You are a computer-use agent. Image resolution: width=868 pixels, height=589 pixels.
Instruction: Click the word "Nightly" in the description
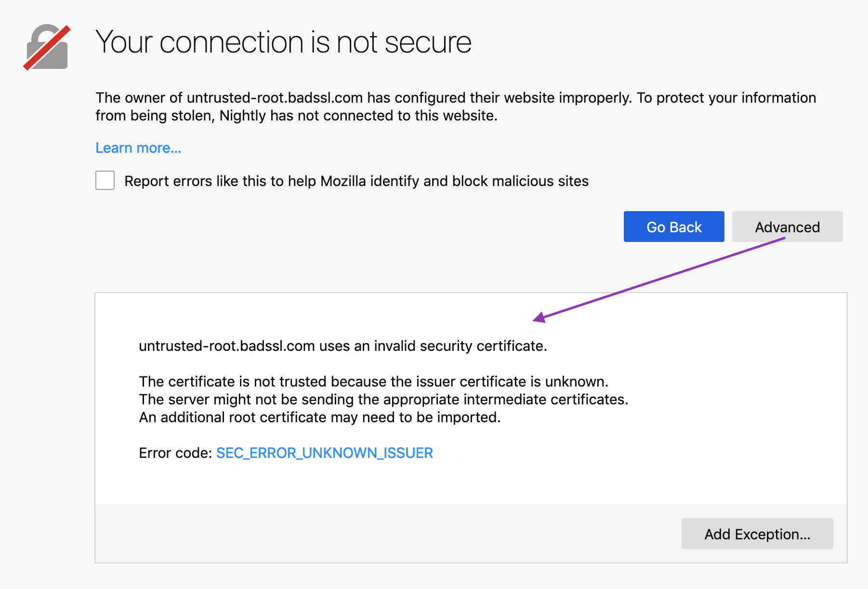(242, 116)
